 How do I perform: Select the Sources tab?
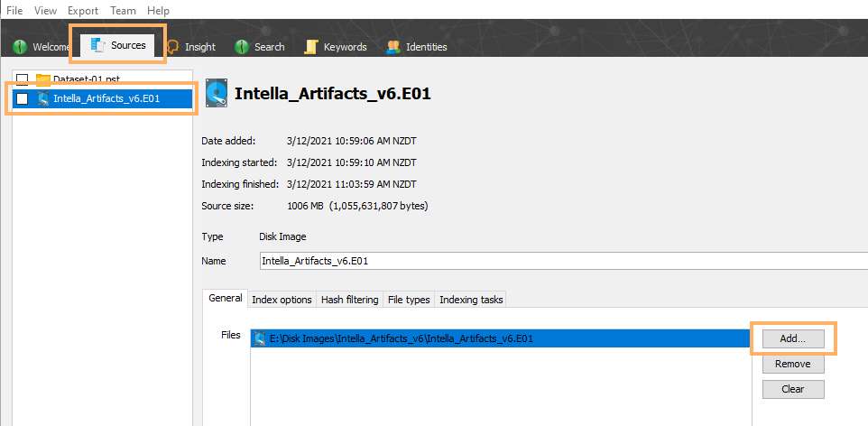coord(118,45)
